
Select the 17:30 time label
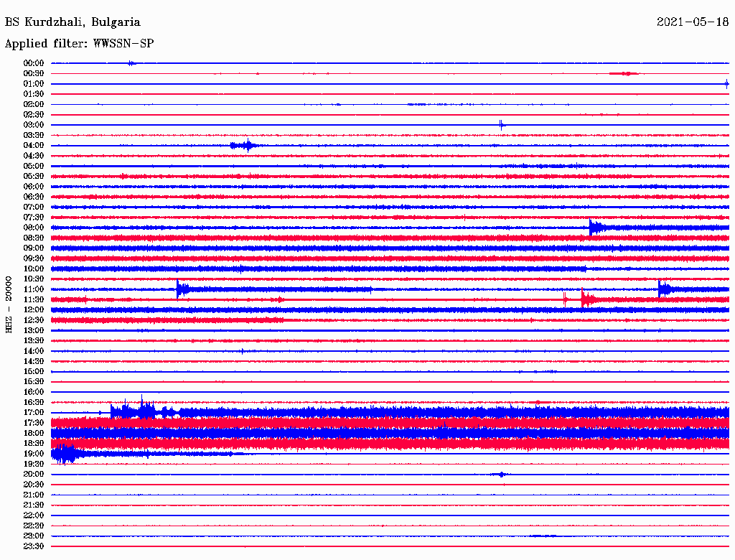click(x=34, y=423)
